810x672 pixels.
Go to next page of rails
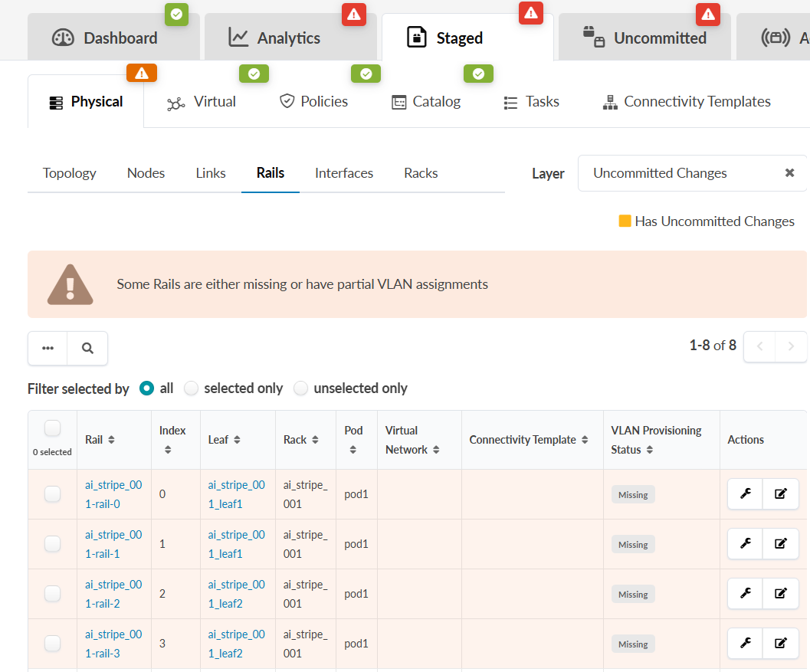[x=790, y=346]
